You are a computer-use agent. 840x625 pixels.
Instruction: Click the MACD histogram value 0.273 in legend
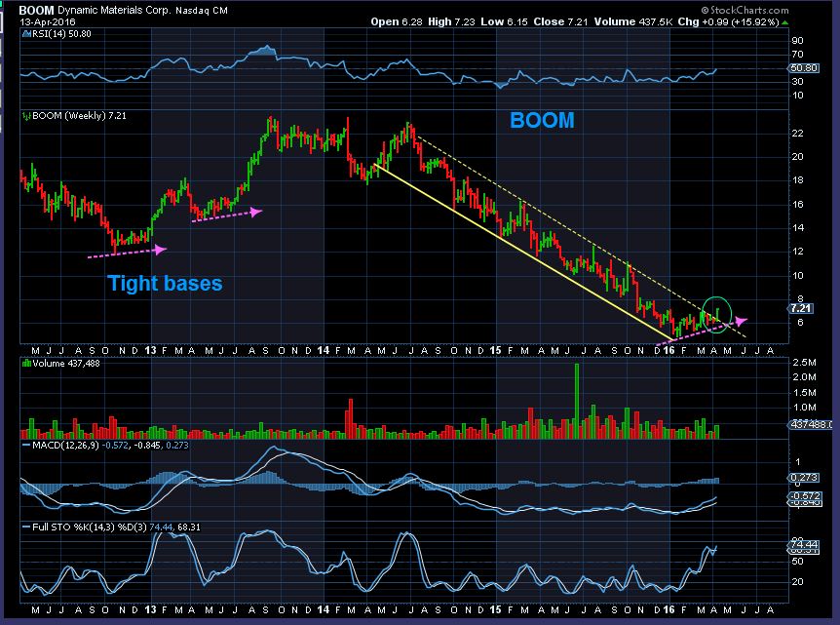coord(177,446)
